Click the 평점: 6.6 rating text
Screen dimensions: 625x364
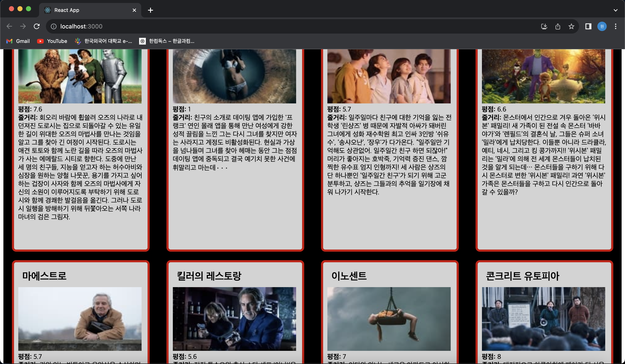tap(494, 109)
